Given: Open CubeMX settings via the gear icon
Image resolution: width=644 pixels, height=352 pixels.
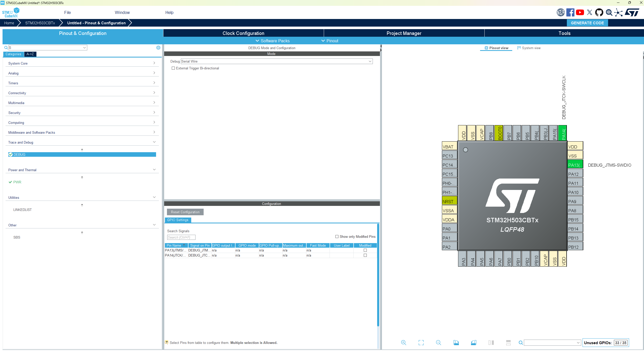Looking at the screenshot, I should coord(158,47).
